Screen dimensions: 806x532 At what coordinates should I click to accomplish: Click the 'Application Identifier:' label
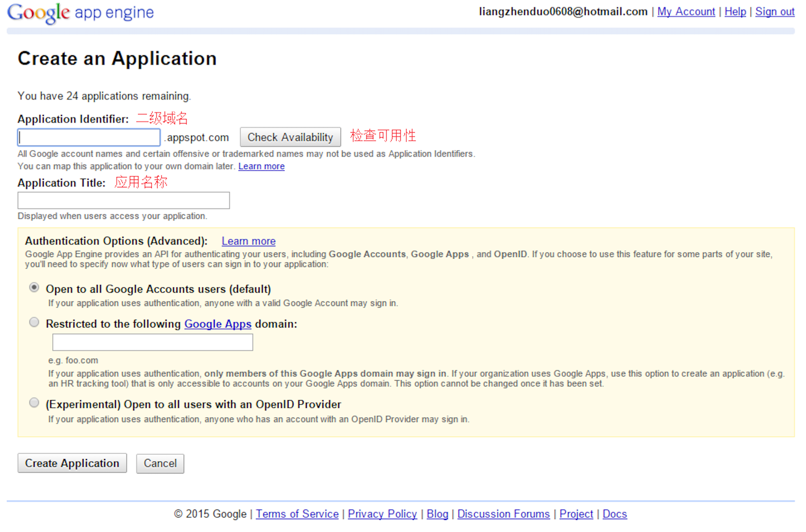[x=73, y=119]
